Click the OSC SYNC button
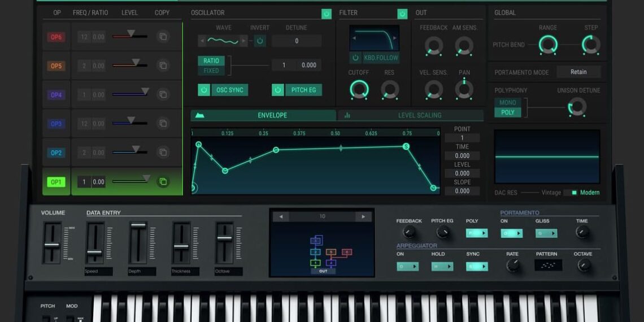 229,90
